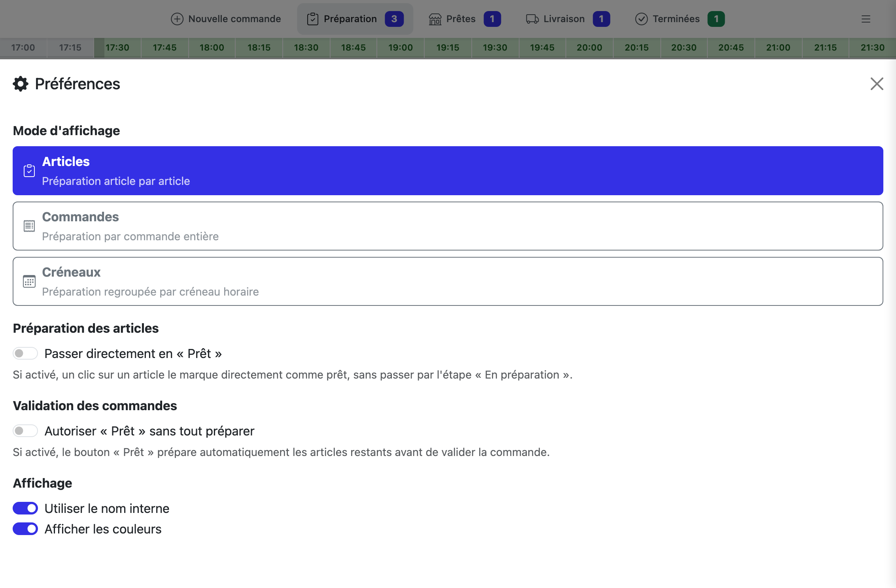Viewport: 896px width, 588px height.
Task: Click the Prêtes storefront icon
Action: [435, 19]
